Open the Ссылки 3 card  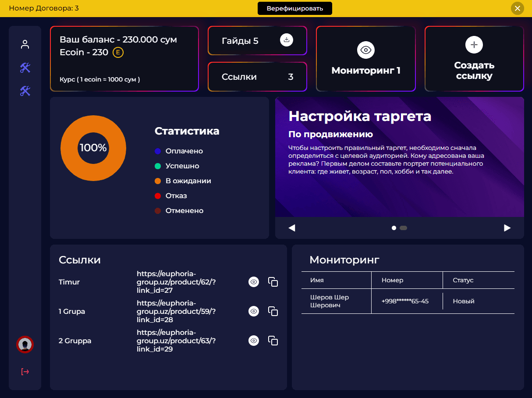pyautogui.click(x=257, y=77)
